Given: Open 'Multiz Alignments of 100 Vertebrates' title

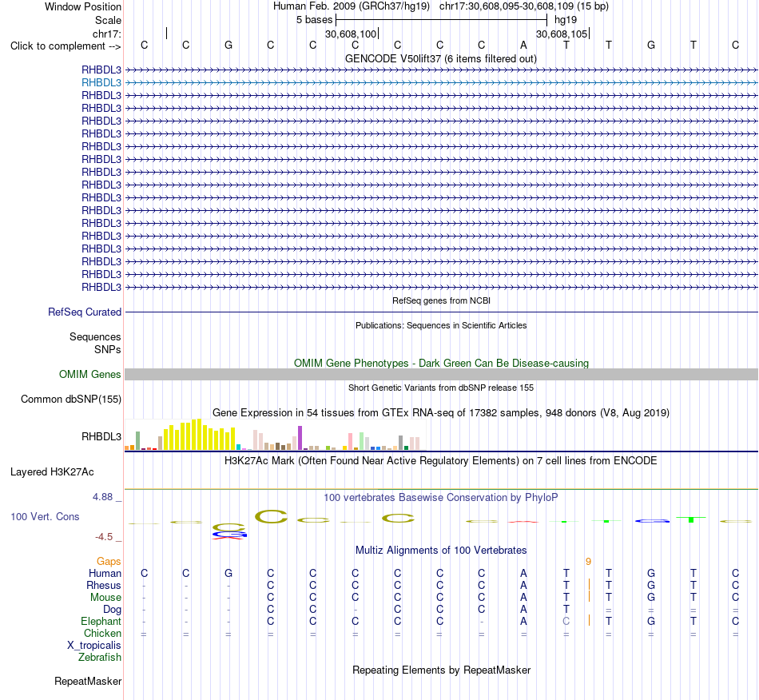Looking at the screenshot, I should tap(441, 551).
